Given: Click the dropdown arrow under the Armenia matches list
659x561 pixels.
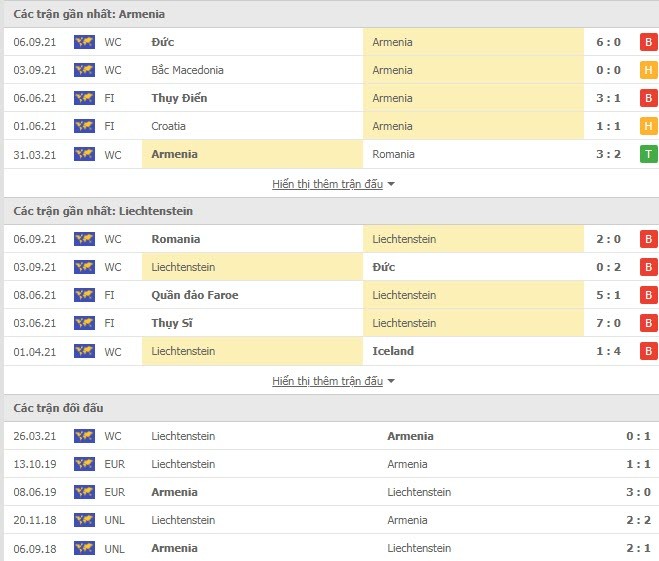Looking at the screenshot, I should pos(391,184).
